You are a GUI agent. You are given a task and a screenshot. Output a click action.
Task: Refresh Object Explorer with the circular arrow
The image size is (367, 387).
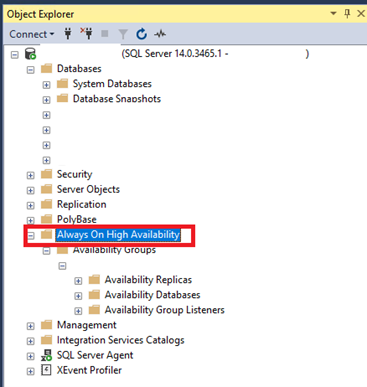pos(141,34)
